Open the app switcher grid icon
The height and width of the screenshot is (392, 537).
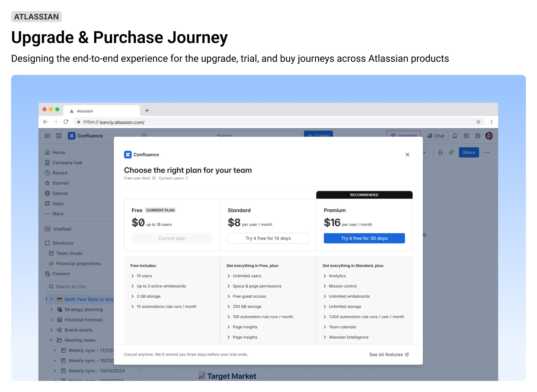(x=59, y=136)
